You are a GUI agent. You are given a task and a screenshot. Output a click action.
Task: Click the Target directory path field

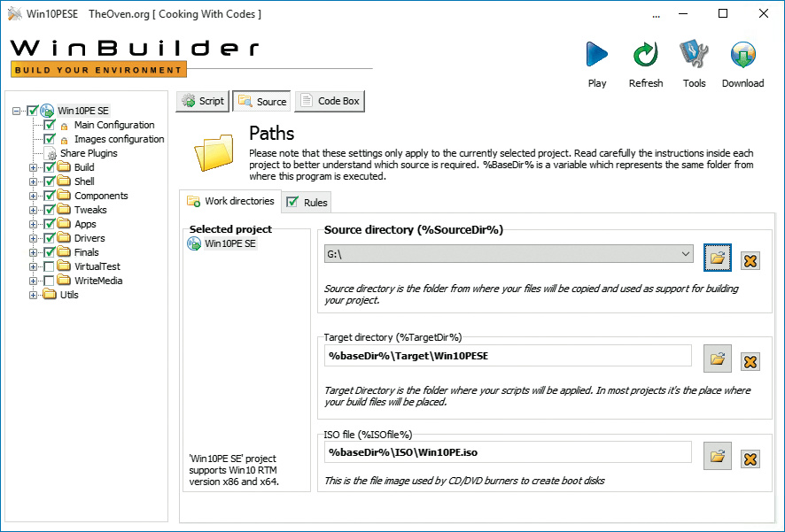[x=508, y=356]
